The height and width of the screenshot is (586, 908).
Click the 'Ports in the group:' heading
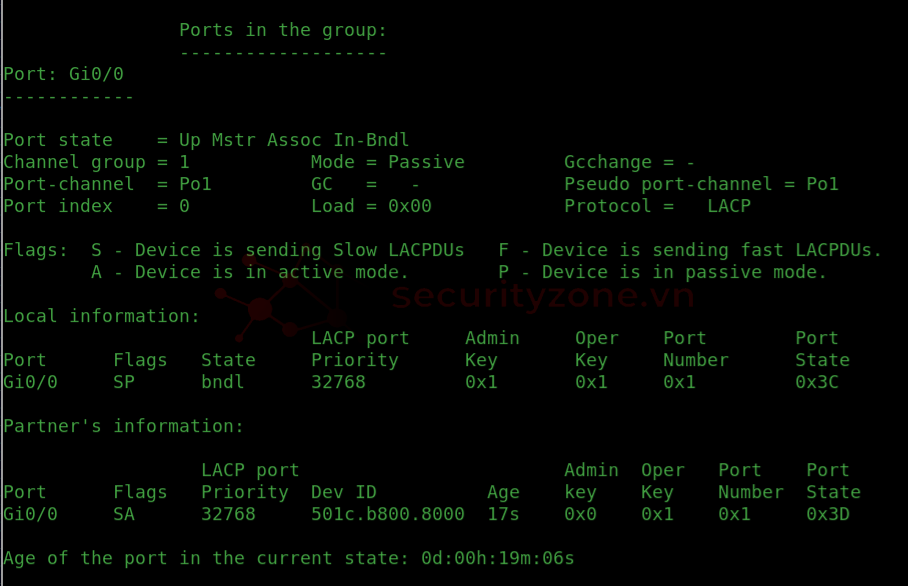click(283, 30)
